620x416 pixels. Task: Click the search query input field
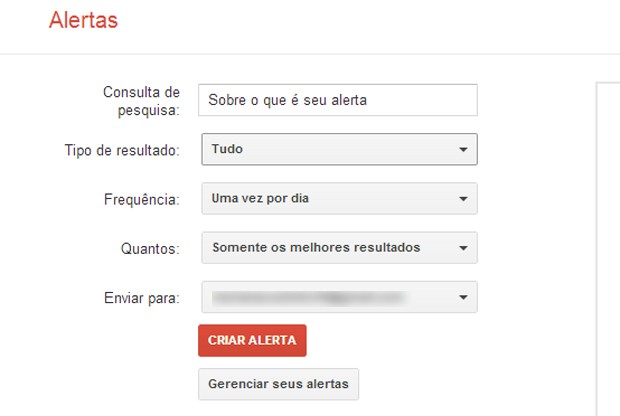click(337, 100)
